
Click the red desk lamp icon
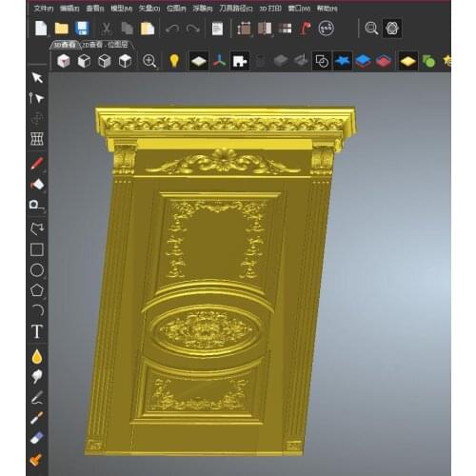(306, 29)
